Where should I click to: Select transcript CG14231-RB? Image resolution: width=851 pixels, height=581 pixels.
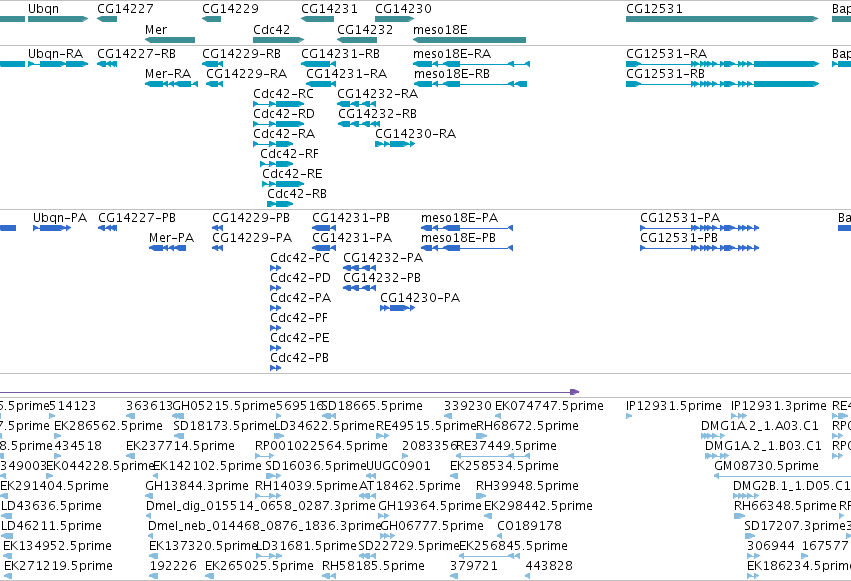tap(340, 54)
